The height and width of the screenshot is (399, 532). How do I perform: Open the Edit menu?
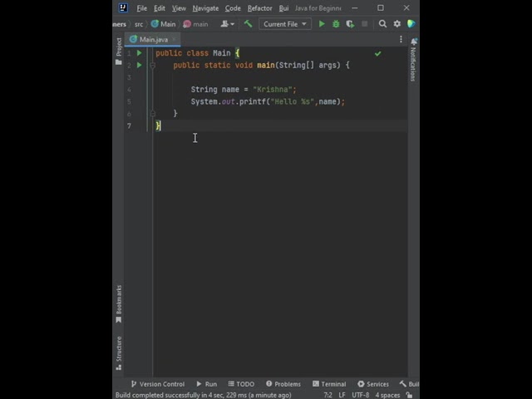159,8
